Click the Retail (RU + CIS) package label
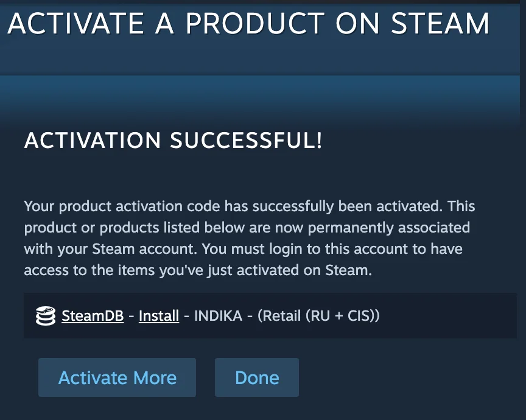This screenshot has width=526, height=420. [318, 316]
